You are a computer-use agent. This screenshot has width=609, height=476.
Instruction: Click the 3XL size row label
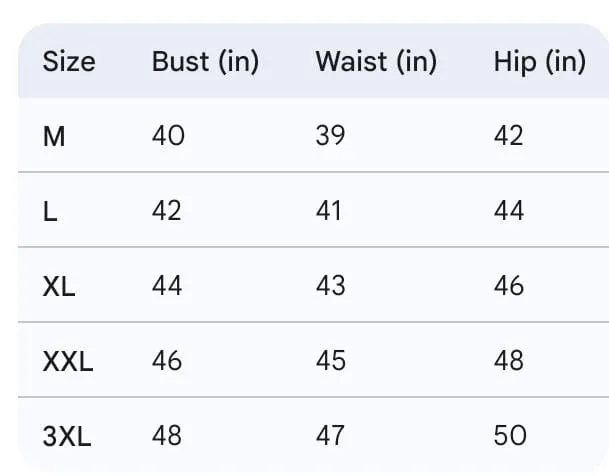(67, 436)
